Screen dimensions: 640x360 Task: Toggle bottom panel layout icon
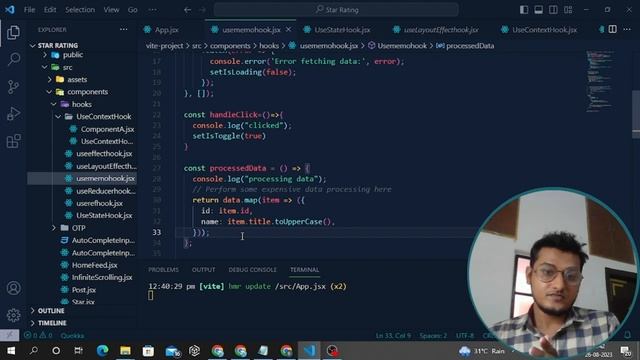[539, 9]
